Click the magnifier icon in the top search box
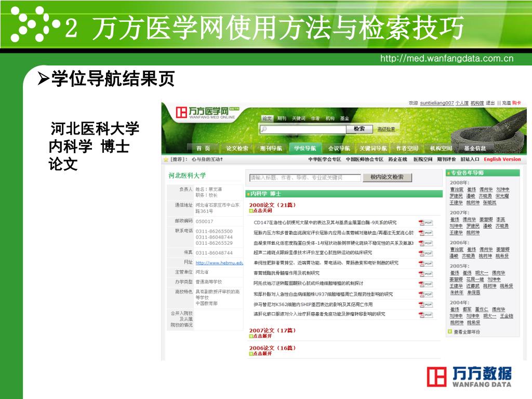The image size is (532, 399). [264, 129]
